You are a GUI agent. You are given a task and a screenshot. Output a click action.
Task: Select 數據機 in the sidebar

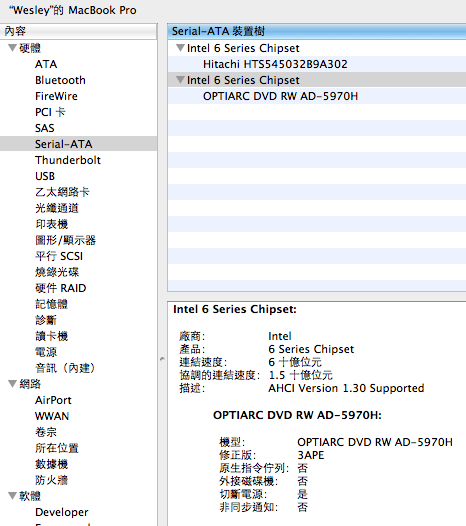pyautogui.click(x=52, y=464)
